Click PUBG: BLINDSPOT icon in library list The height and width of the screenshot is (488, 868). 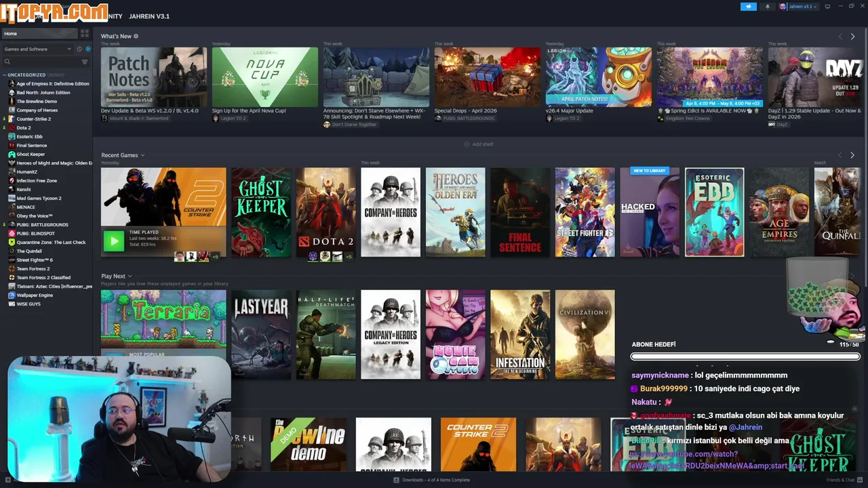[x=12, y=233]
